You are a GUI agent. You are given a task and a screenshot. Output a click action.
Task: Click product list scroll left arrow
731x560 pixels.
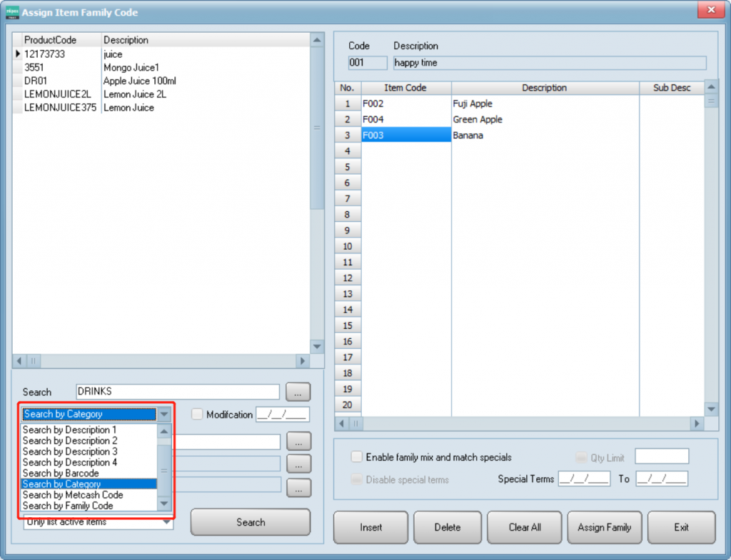tap(19, 361)
